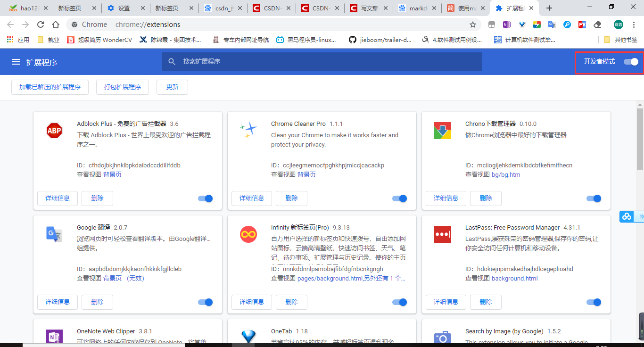Click the search magnifier icon in extensions header

tap(172, 62)
